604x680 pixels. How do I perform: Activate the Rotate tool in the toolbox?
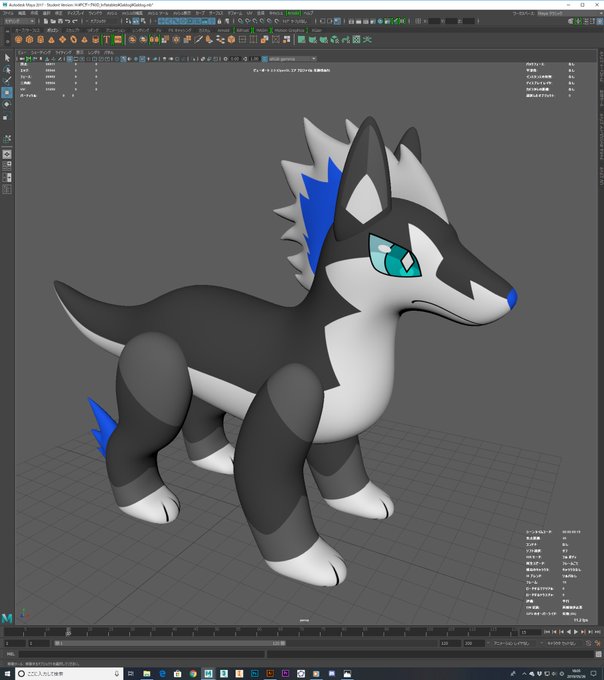click(x=7, y=104)
